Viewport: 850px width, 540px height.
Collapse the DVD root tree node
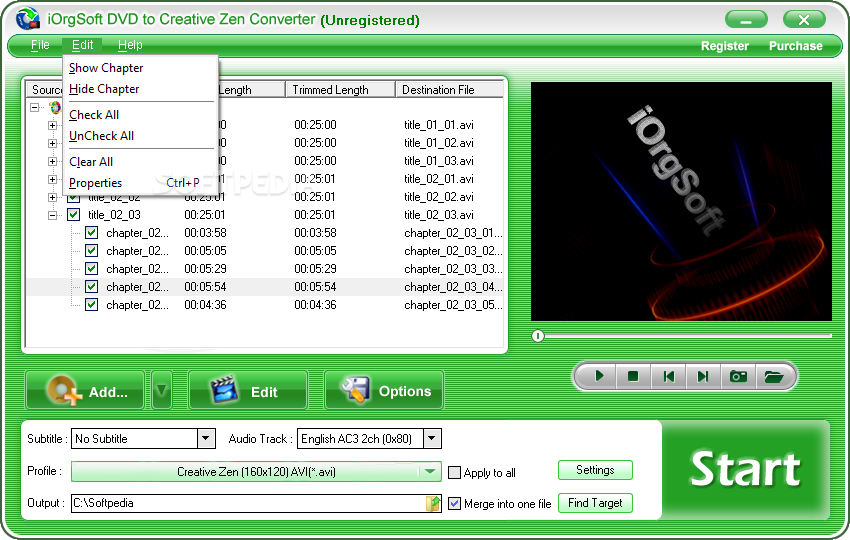[x=35, y=107]
